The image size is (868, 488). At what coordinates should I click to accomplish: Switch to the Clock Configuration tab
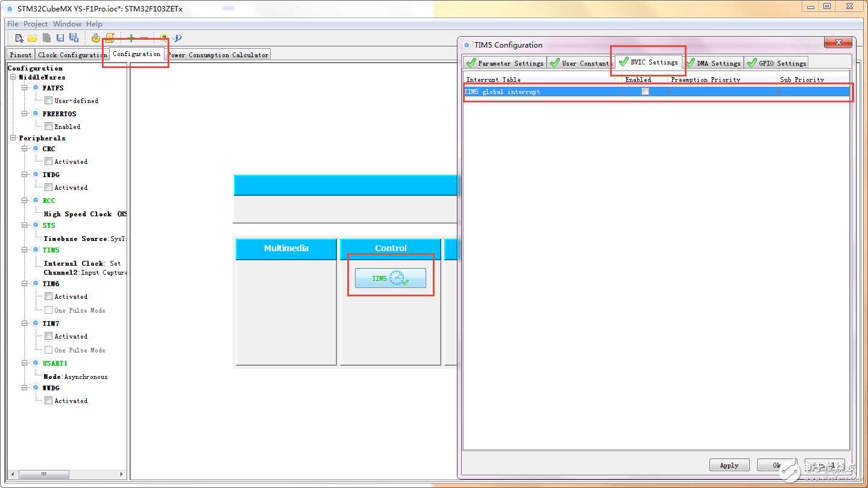tap(72, 55)
